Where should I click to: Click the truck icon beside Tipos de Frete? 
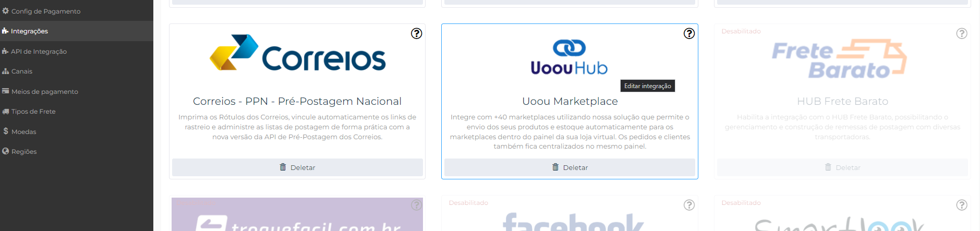point(6,111)
